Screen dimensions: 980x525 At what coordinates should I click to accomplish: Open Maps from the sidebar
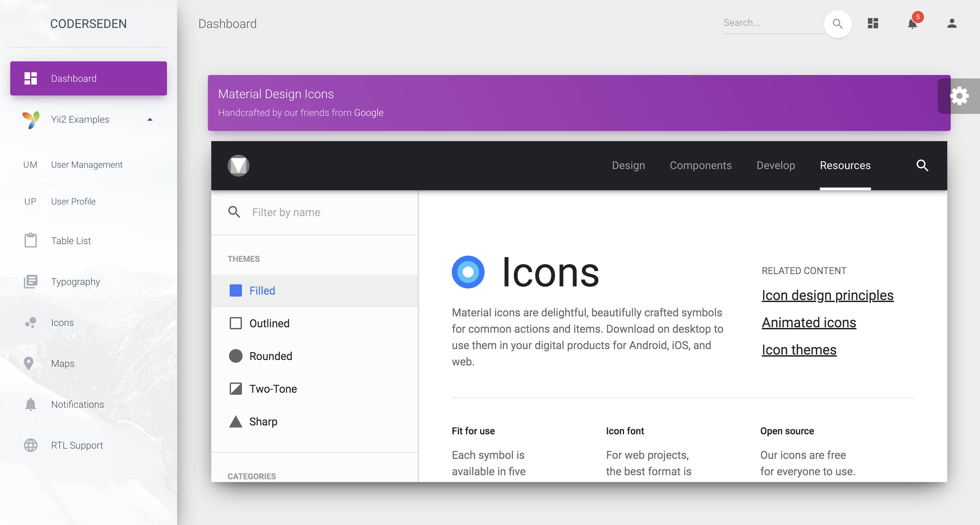click(63, 363)
